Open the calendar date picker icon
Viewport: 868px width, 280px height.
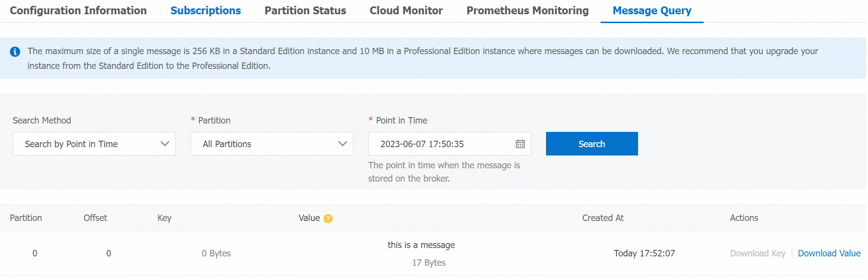tap(520, 144)
